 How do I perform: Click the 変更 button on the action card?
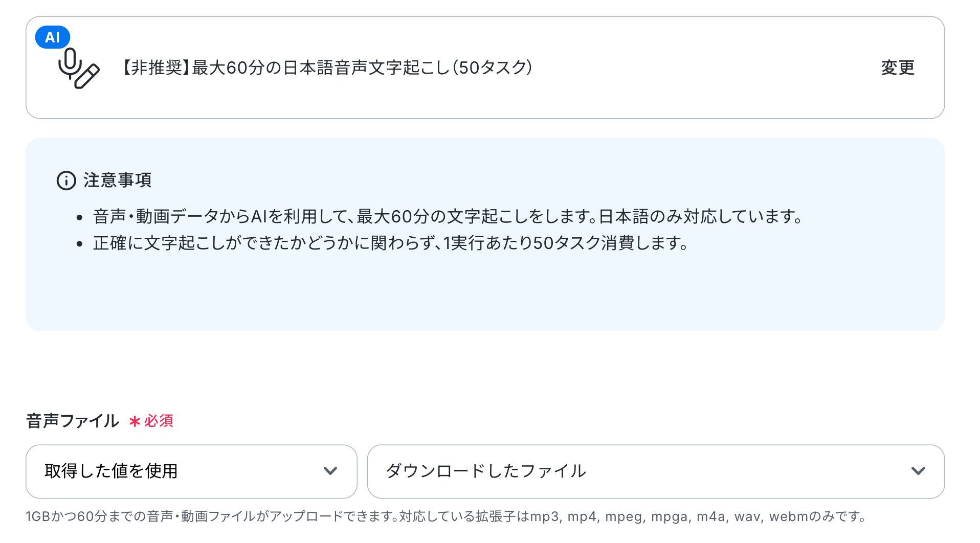[x=898, y=67]
